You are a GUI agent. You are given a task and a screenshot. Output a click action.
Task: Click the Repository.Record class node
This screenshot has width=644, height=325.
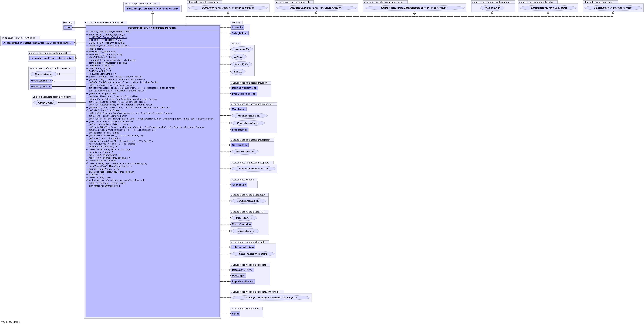(242, 282)
